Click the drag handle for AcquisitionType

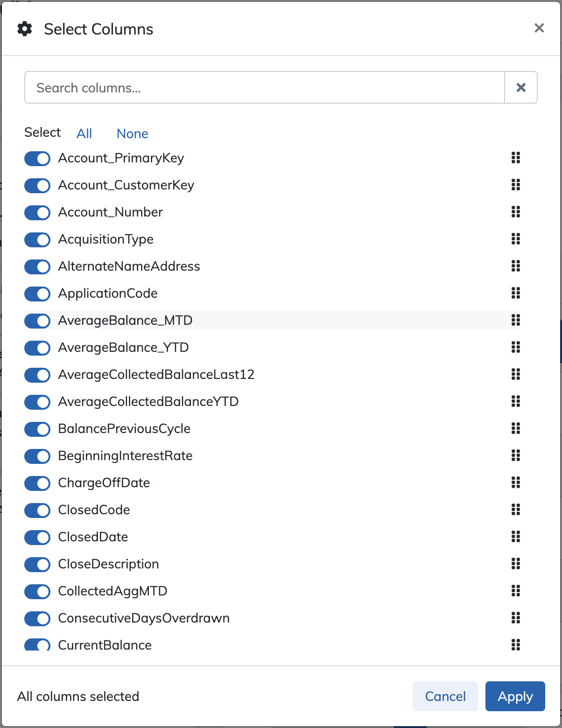click(x=515, y=239)
